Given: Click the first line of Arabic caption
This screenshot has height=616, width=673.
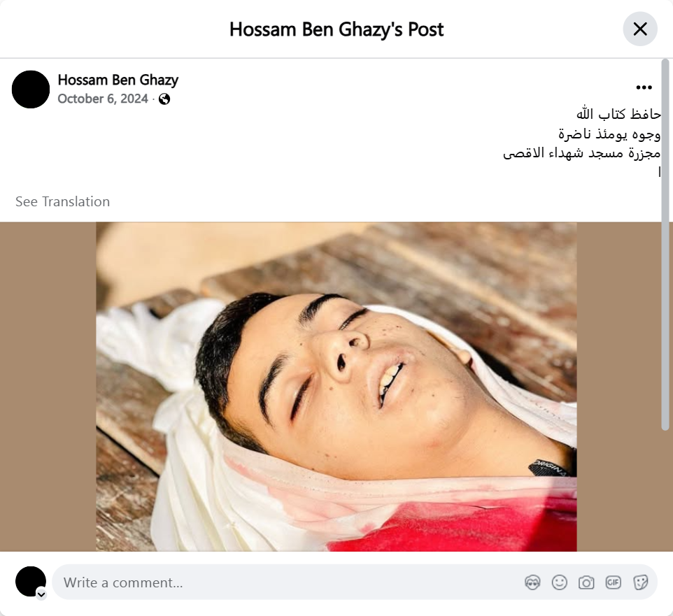Looking at the screenshot, I should click(x=618, y=114).
